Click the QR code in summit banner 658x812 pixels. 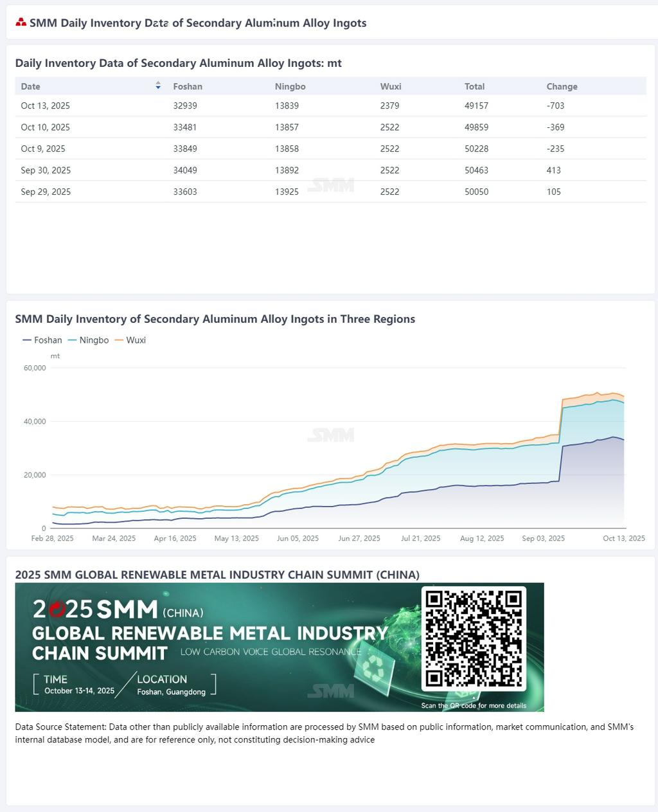pos(474,638)
